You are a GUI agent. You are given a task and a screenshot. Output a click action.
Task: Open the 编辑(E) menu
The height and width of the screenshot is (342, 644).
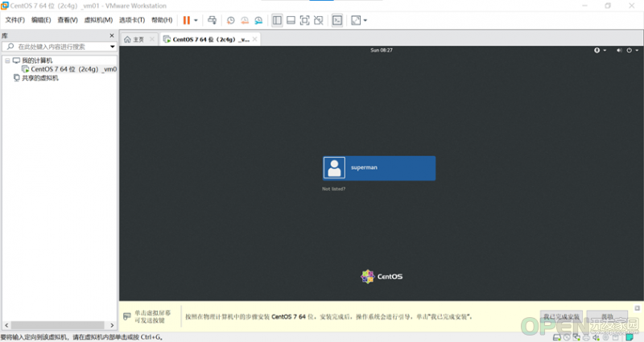(41, 20)
